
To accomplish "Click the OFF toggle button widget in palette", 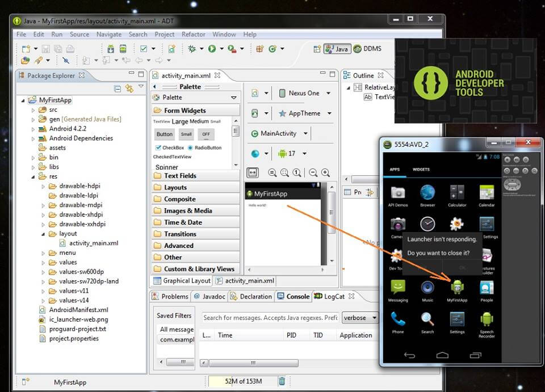I will (206, 134).
